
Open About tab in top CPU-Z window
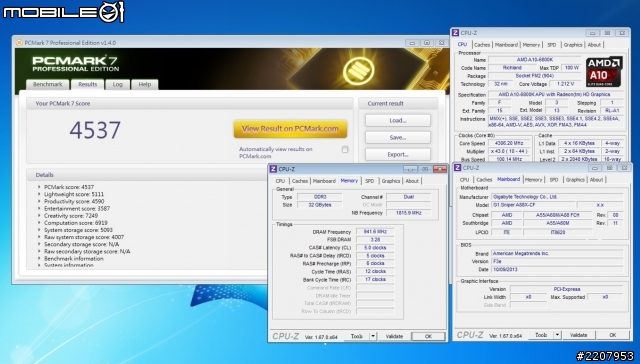(594, 45)
